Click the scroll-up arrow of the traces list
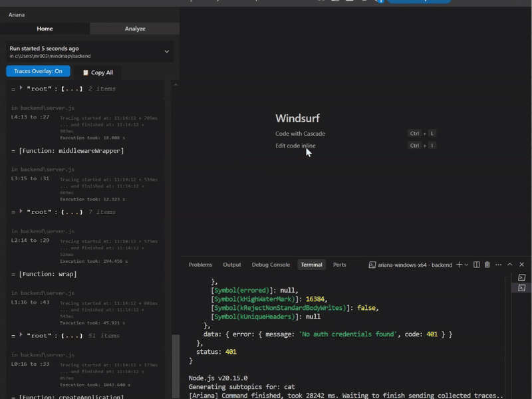The image size is (532, 399). 176,84
